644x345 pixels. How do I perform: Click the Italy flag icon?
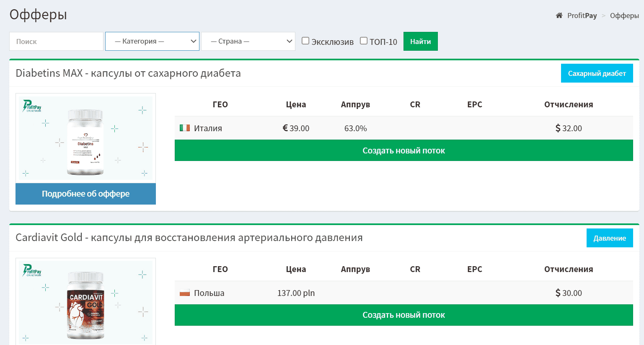coord(185,128)
